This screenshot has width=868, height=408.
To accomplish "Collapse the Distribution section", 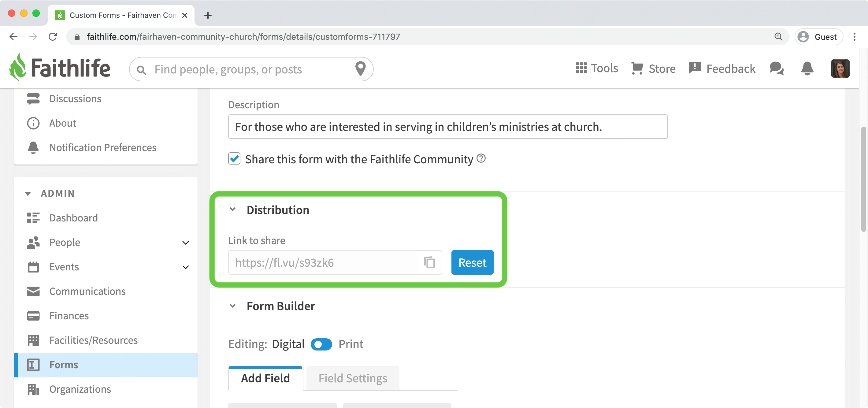I will [232, 210].
